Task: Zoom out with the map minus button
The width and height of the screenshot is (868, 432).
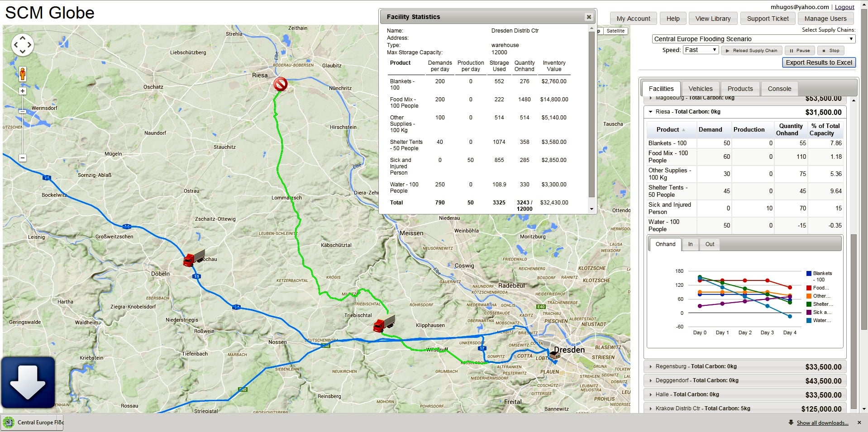Action: [x=23, y=158]
